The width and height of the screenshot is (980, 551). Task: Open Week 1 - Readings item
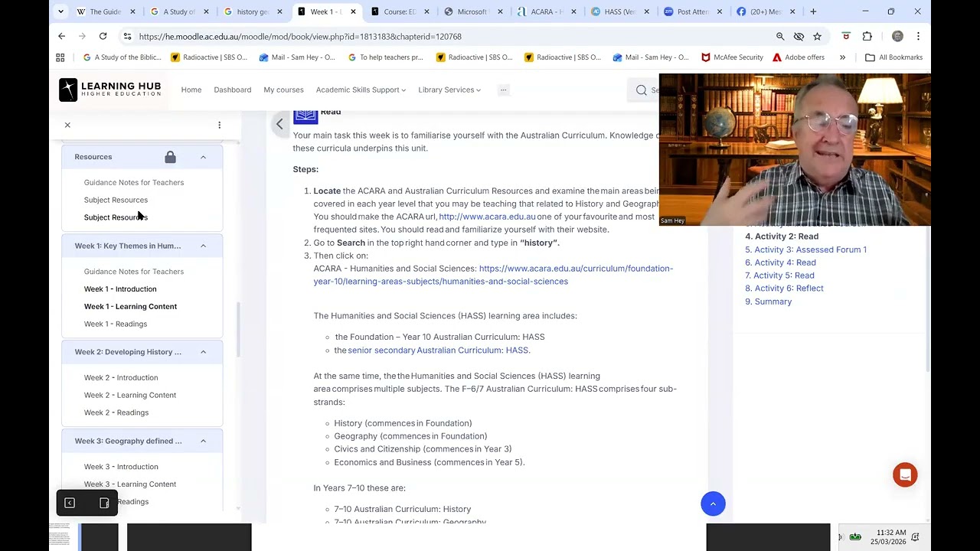(116, 324)
